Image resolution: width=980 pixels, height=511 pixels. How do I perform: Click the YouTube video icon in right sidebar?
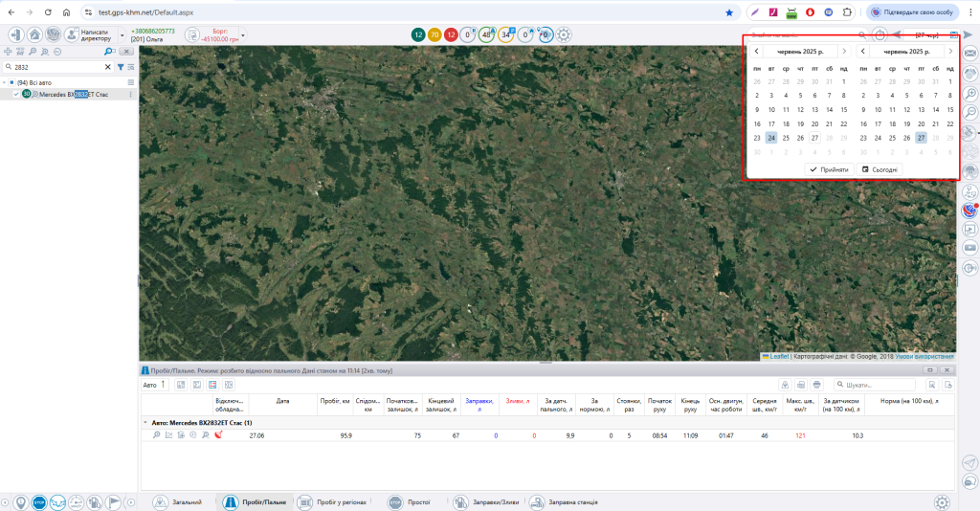point(970,248)
